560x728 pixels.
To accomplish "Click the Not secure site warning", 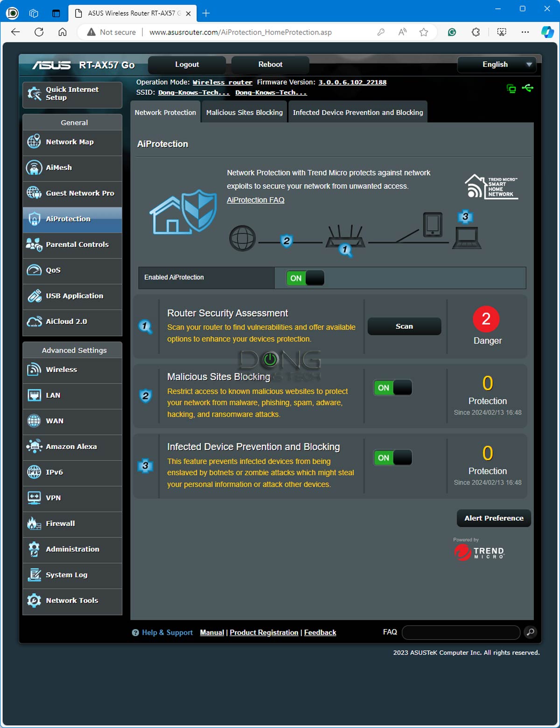I will tap(112, 32).
